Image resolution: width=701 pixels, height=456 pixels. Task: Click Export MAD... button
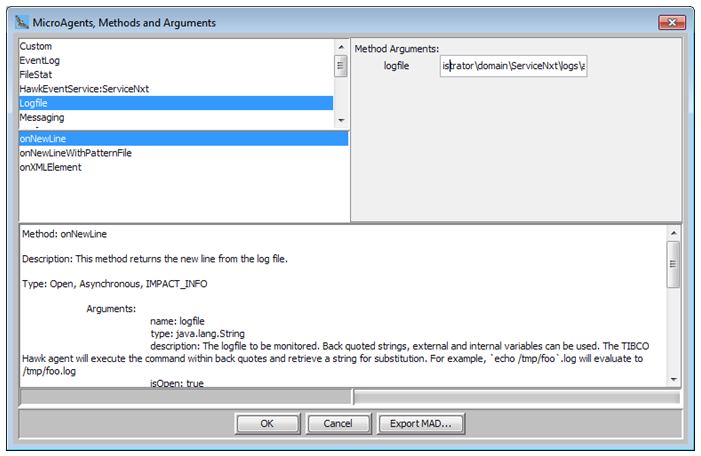tap(420, 423)
